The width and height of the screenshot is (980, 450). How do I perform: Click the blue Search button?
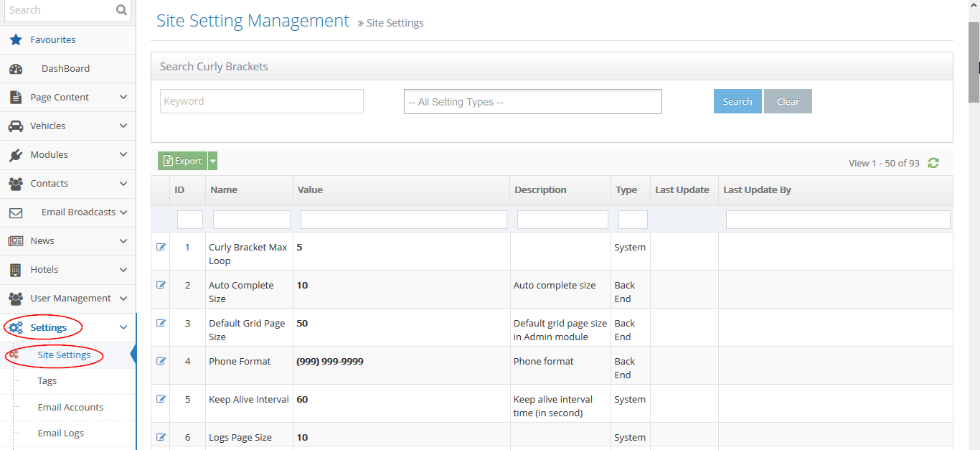738,101
